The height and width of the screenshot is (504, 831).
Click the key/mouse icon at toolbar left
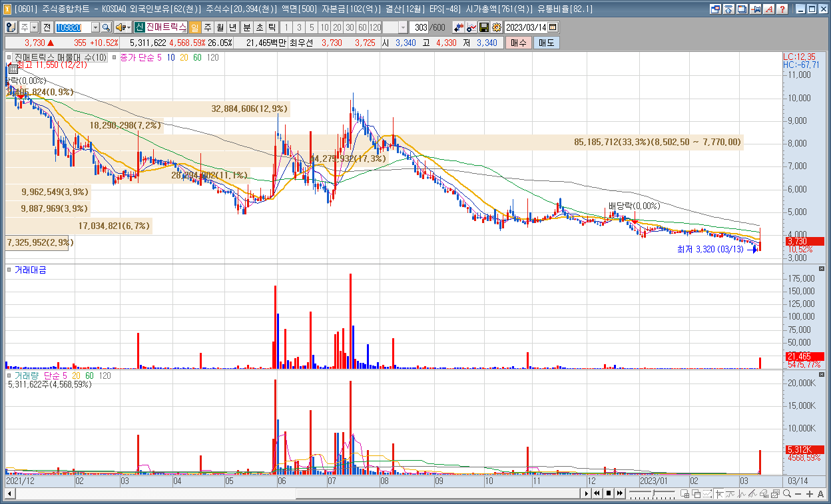click(11, 27)
